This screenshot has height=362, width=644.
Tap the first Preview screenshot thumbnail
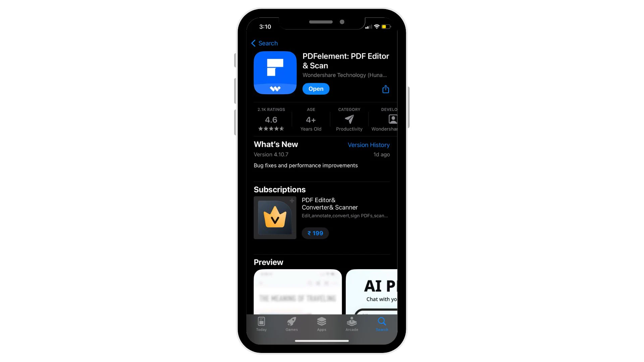click(298, 292)
